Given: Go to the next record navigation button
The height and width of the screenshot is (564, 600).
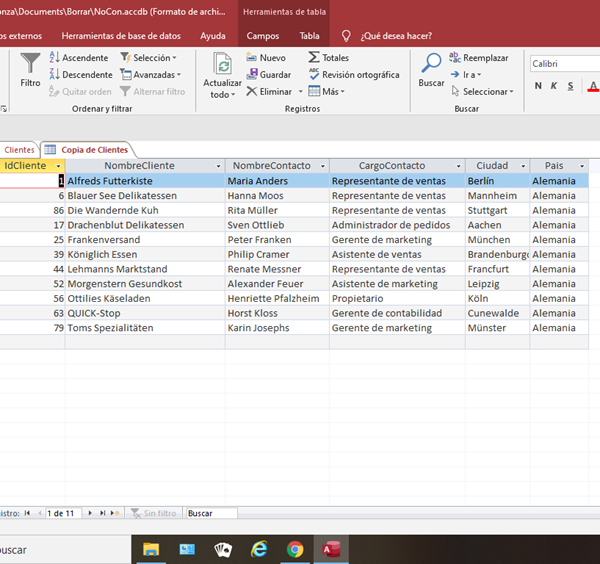Looking at the screenshot, I should tap(90, 513).
